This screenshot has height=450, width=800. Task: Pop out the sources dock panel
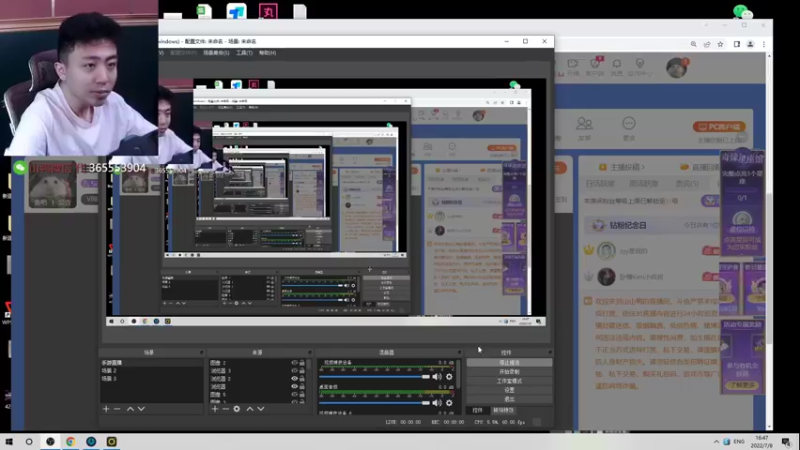click(x=309, y=353)
